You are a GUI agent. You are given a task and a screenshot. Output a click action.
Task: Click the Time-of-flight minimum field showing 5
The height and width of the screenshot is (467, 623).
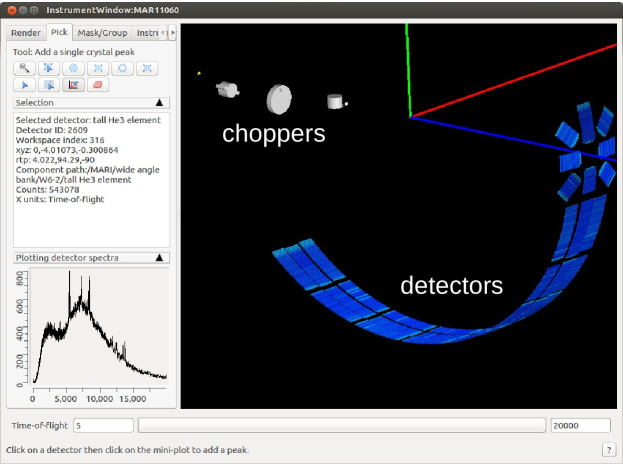click(x=103, y=426)
